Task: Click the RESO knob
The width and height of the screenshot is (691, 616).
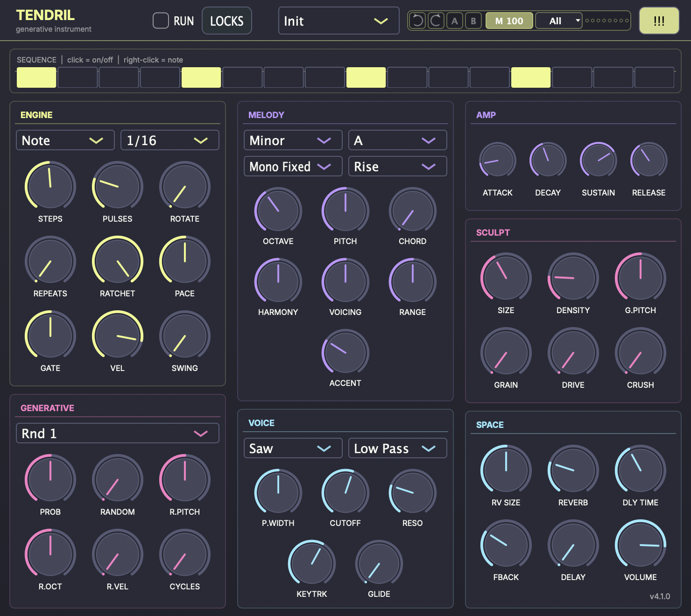Action: point(413,492)
